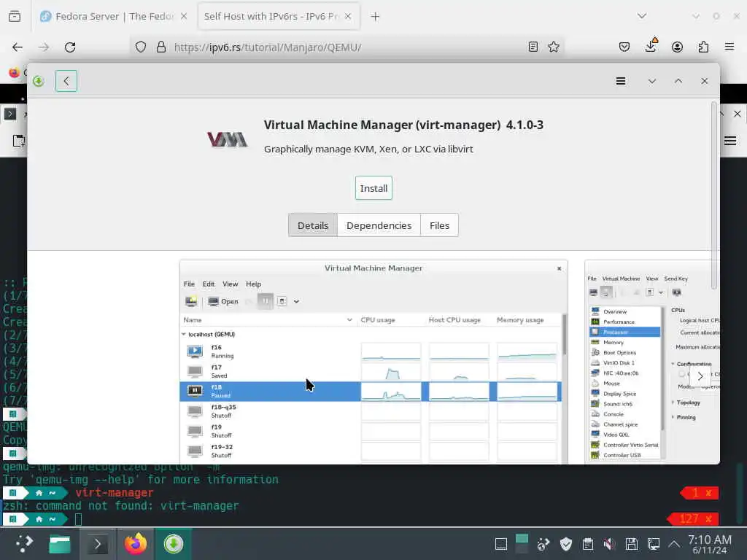Switch to the Dependencies tab
Viewport: 747px width, 560px height.
(x=379, y=225)
